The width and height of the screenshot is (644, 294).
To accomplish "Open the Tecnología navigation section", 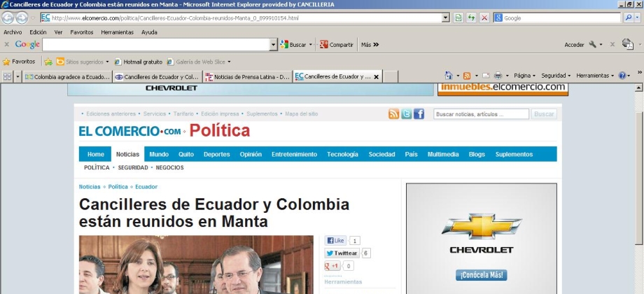I will point(342,155).
